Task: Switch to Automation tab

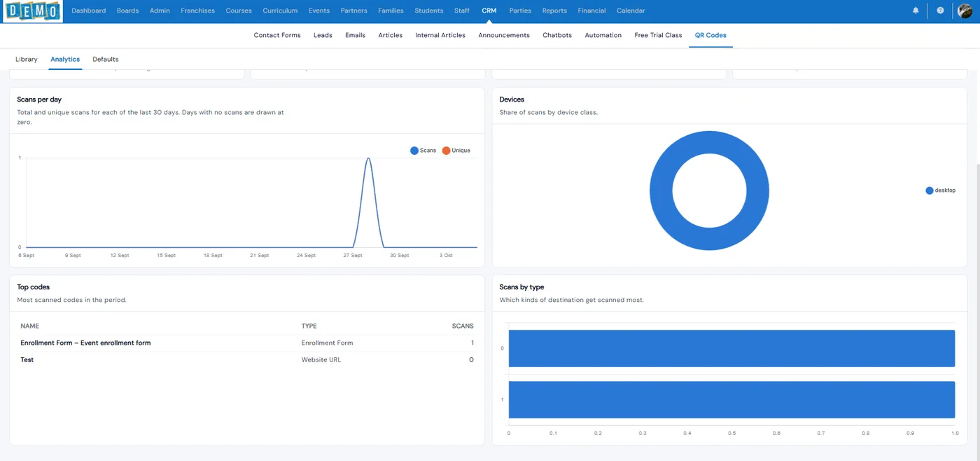Action: (x=603, y=35)
